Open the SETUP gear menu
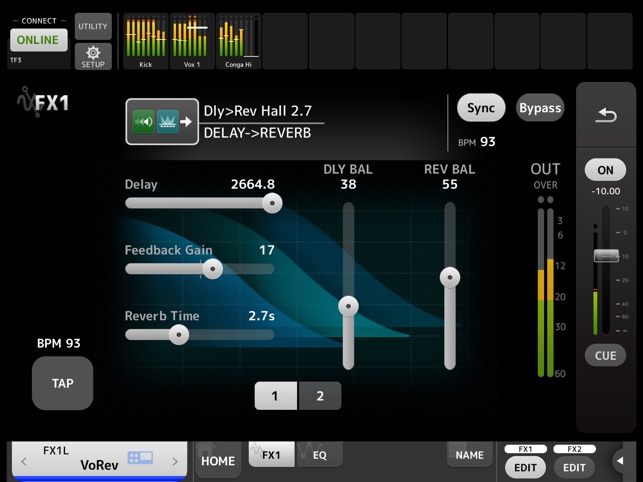The image size is (643, 482). coord(93,57)
